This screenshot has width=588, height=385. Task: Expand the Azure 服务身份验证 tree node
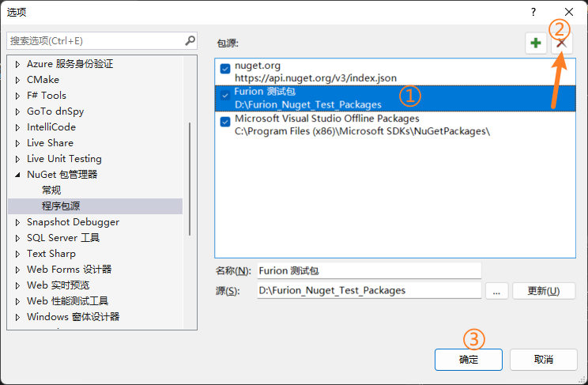click(x=18, y=64)
